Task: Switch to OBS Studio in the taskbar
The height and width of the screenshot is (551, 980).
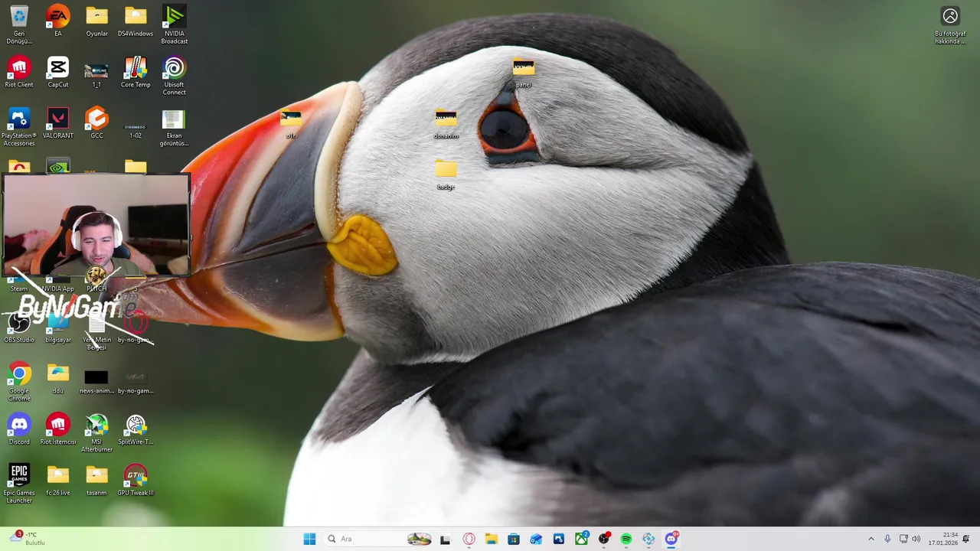Action: [604, 539]
